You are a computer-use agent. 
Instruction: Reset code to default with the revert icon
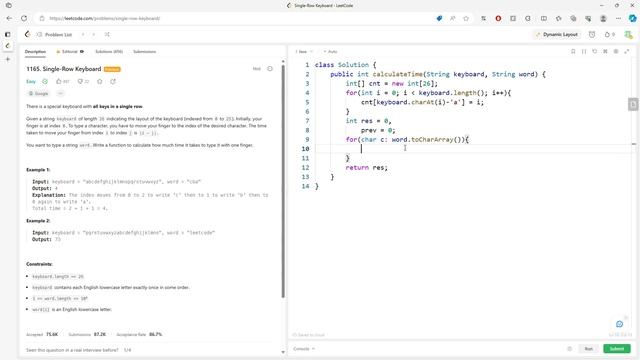[595, 51]
